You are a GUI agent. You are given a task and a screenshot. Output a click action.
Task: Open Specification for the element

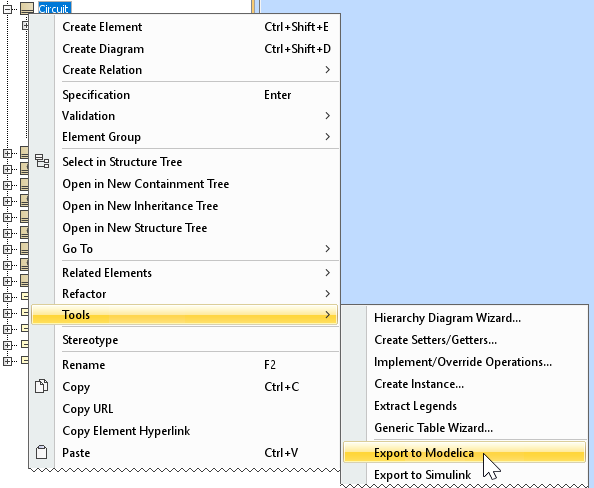point(185,95)
